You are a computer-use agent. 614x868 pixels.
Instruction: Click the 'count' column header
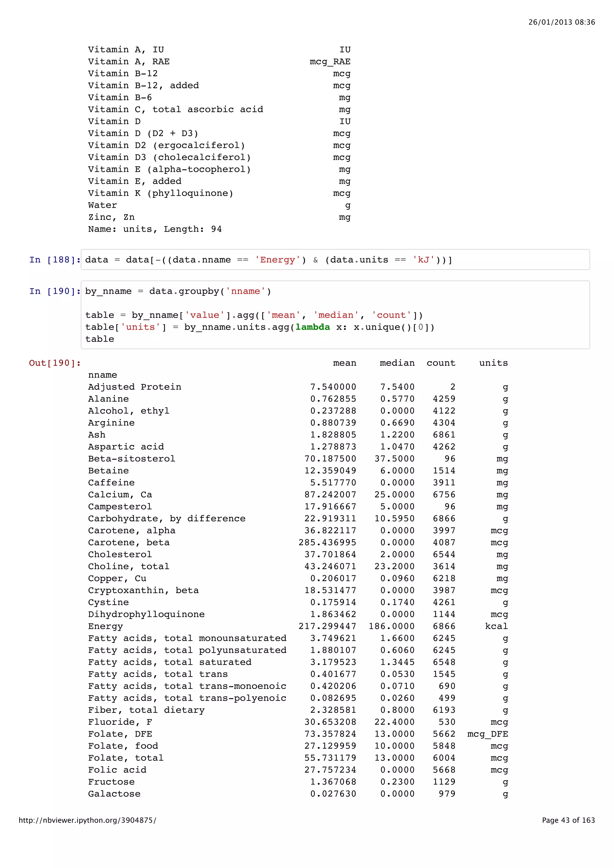pyautogui.click(x=441, y=363)
